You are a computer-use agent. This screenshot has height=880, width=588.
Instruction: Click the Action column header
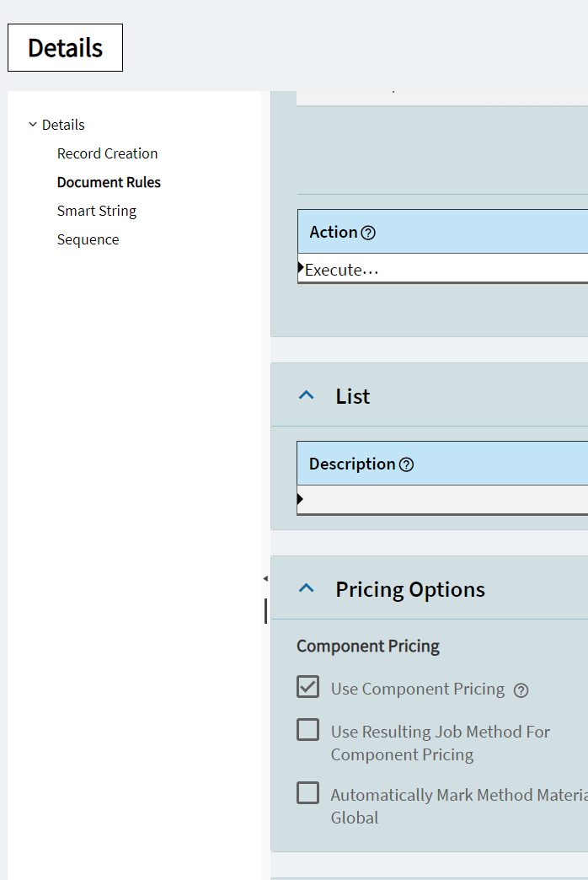pyautogui.click(x=334, y=232)
